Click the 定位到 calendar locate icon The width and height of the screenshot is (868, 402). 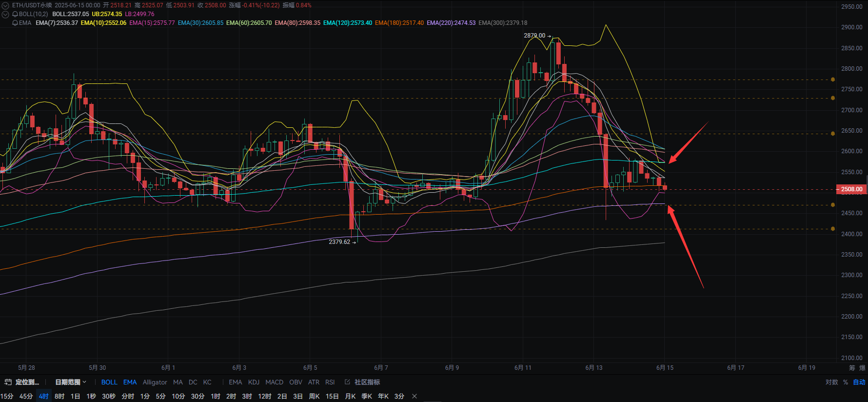(8, 382)
